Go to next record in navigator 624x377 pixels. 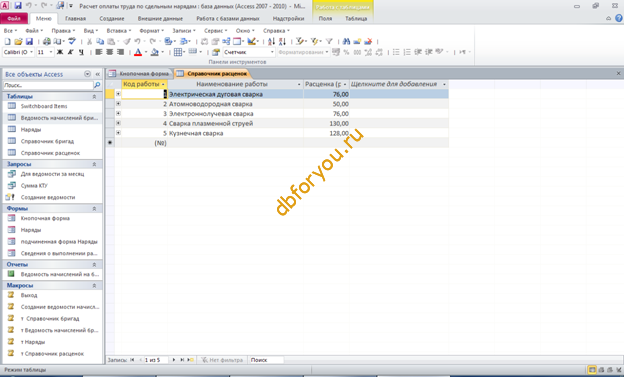point(174,360)
